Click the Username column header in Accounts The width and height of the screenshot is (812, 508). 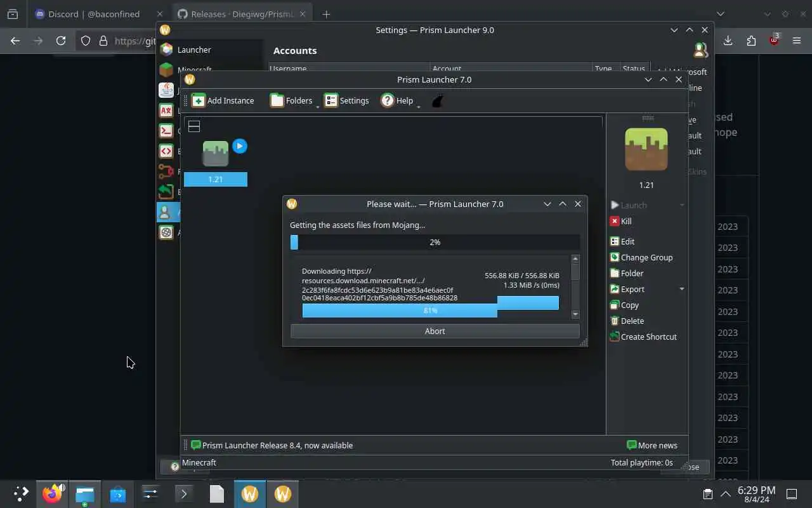[x=350, y=69]
